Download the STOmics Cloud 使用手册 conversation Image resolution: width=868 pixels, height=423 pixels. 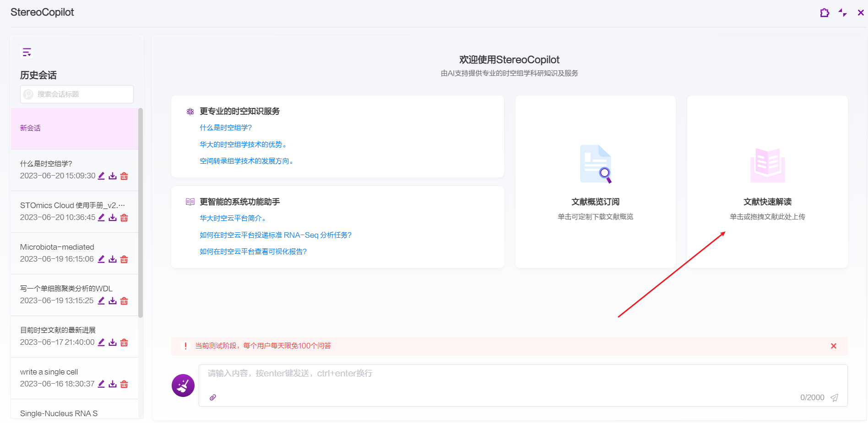click(x=113, y=218)
